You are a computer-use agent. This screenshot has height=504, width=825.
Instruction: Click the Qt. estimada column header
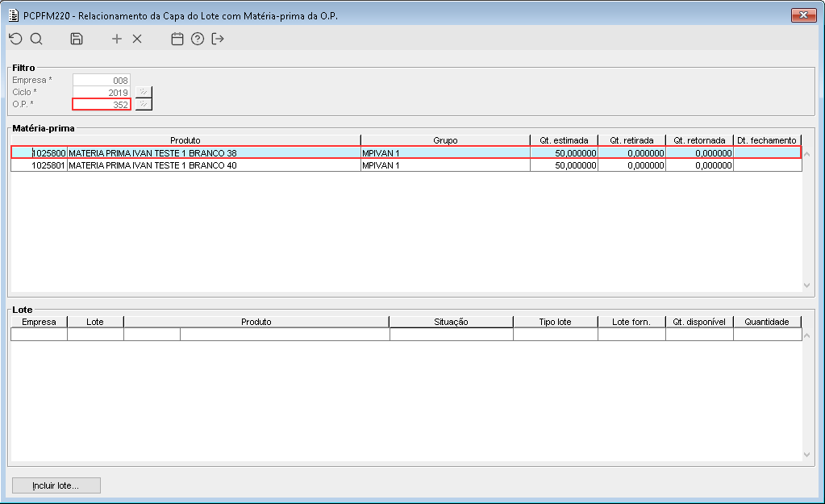pyautogui.click(x=564, y=140)
